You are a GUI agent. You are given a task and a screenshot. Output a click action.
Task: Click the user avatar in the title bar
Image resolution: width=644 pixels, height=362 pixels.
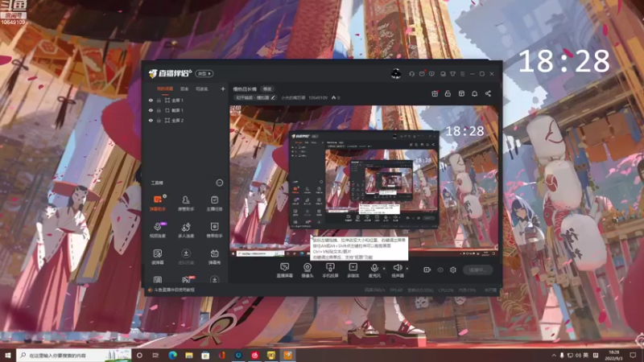(396, 73)
